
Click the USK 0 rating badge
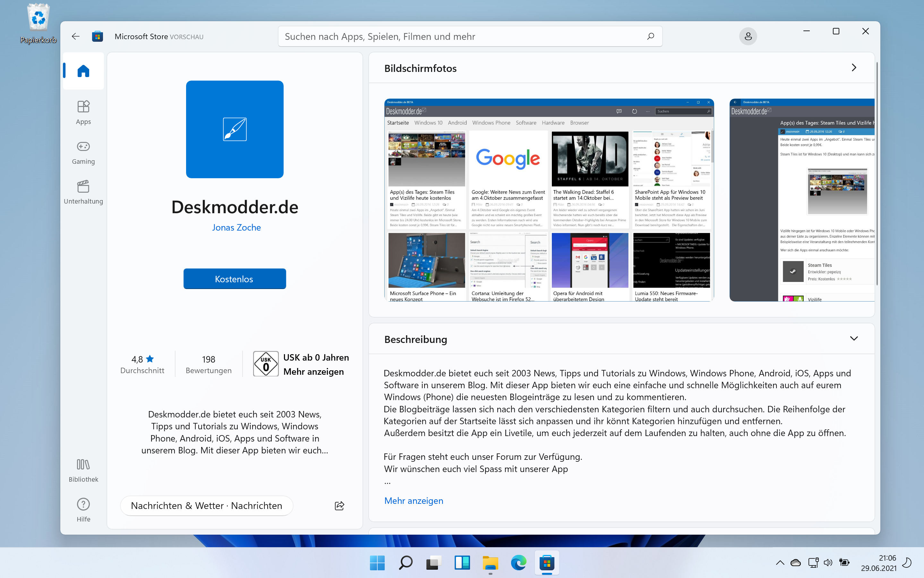click(x=266, y=364)
